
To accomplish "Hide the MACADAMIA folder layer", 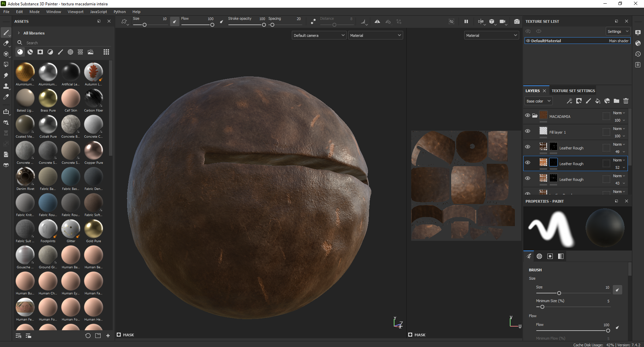I will pos(528,116).
